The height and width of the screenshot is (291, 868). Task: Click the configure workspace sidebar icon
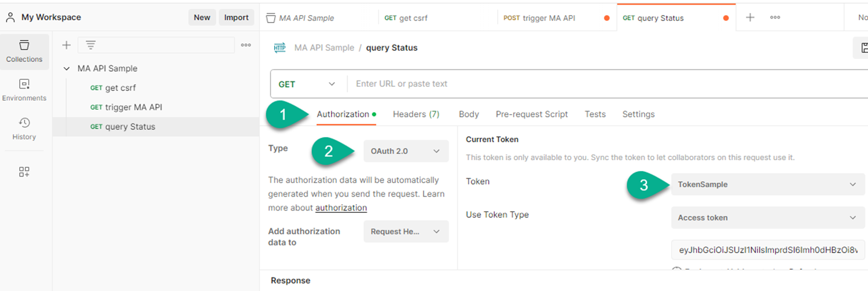pos(24,172)
